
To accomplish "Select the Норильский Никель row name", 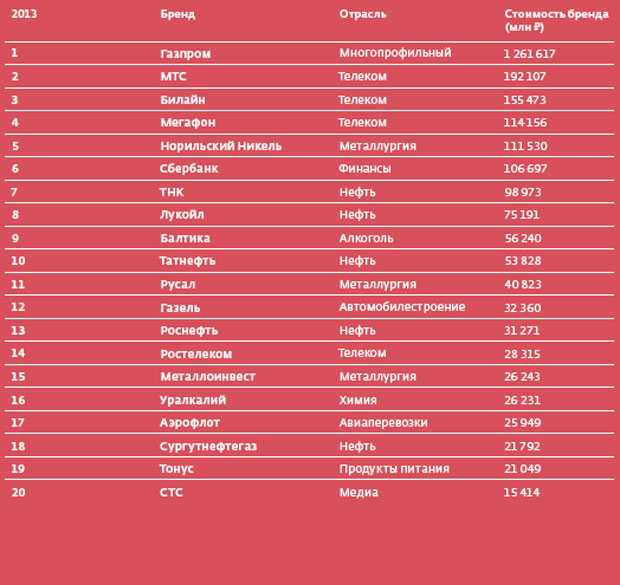I will 221,146.
